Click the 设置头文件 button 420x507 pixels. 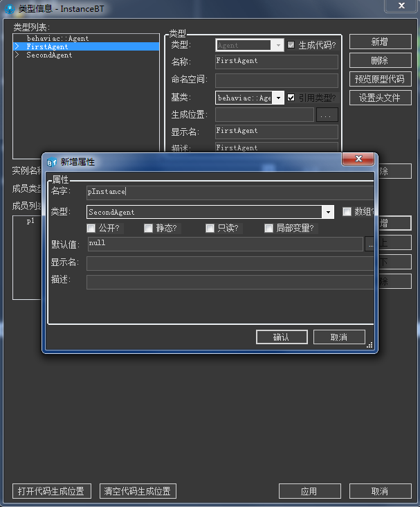coord(380,98)
